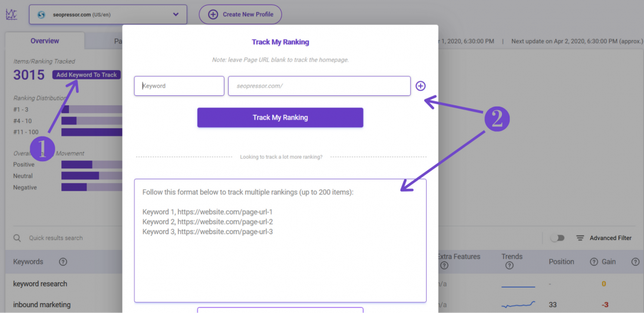
Task: Click the keyword research trend line
Action: [x=518, y=287]
